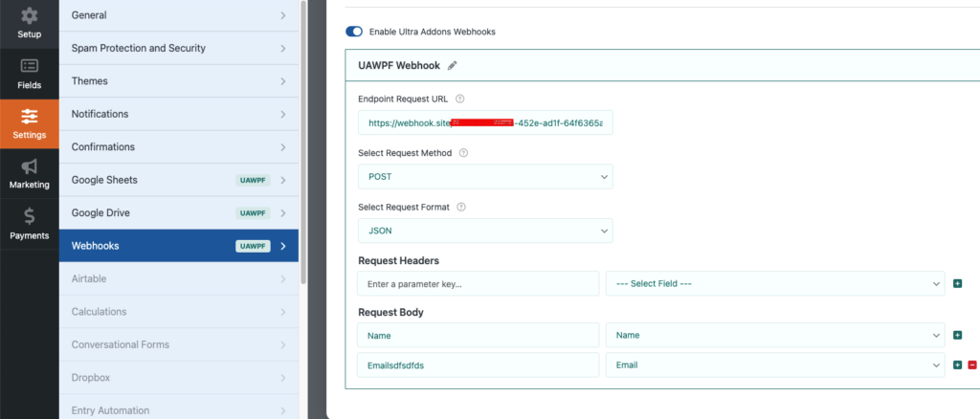This screenshot has width=980, height=419.
Task: Open the Marketing megaphone icon
Action: click(29, 167)
